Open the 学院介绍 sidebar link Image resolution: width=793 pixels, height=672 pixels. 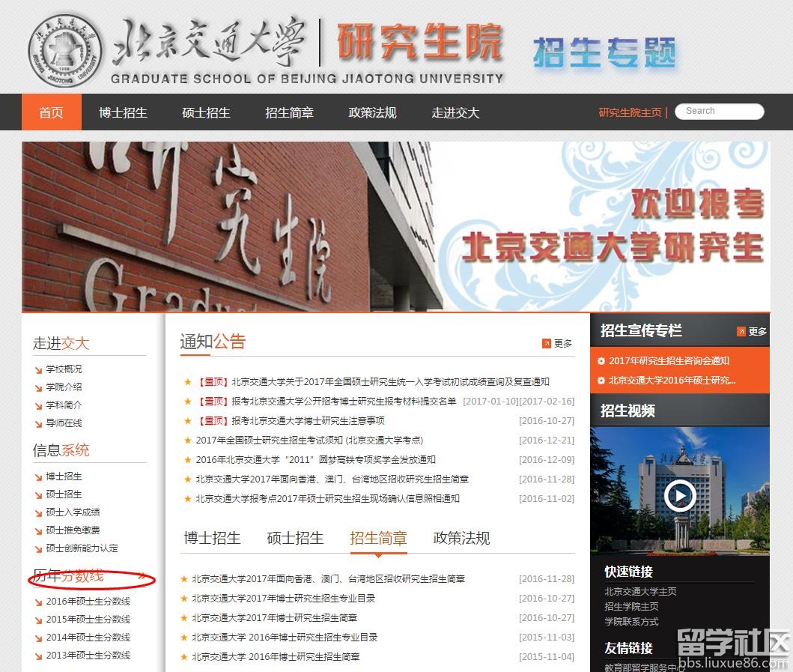click(64, 387)
